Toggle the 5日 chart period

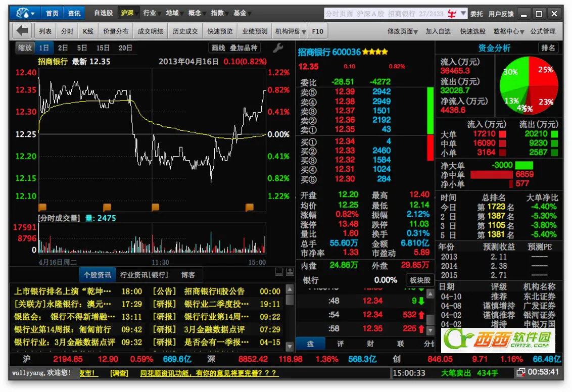82,48
